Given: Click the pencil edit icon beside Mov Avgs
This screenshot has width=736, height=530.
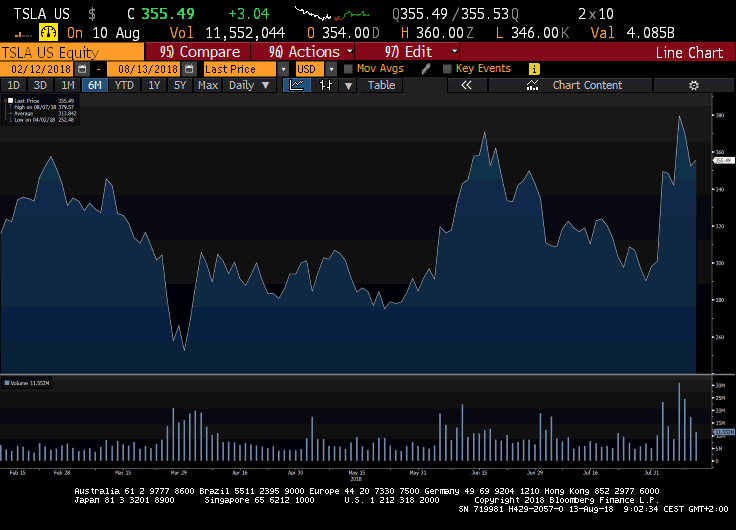Looking at the screenshot, I should tap(426, 69).
